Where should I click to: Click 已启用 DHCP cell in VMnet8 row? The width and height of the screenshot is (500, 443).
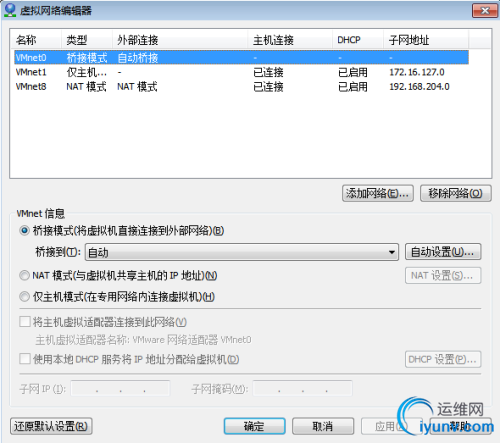pyautogui.click(x=353, y=87)
